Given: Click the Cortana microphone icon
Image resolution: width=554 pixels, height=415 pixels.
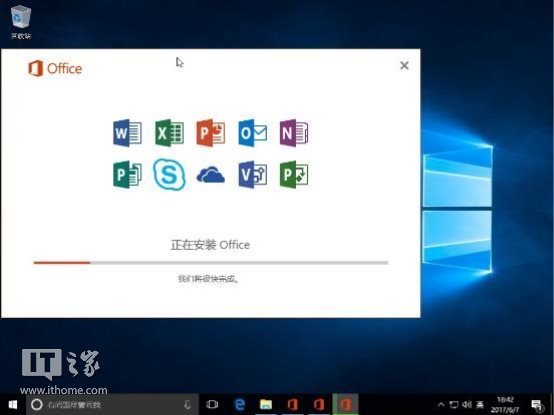Looking at the screenshot, I should [x=188, y=404].
